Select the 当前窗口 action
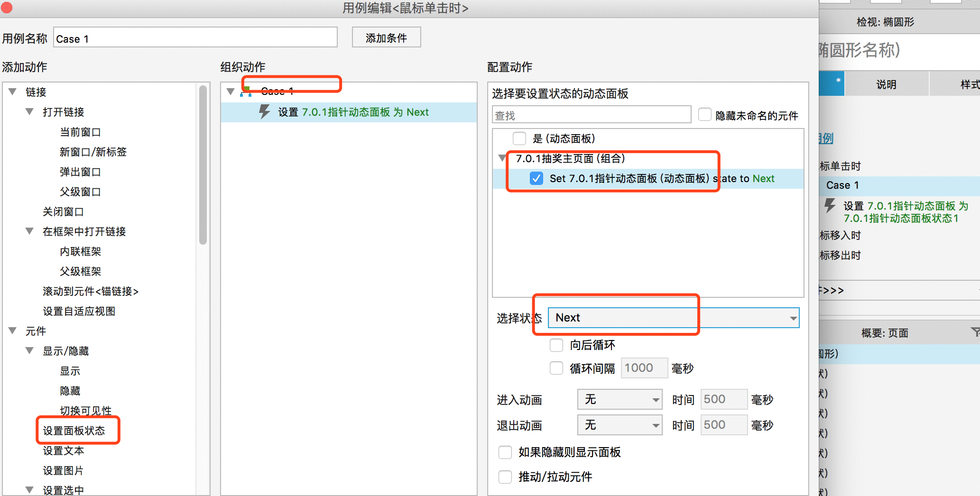Screen dimensions: 980x496 [80, 132]
